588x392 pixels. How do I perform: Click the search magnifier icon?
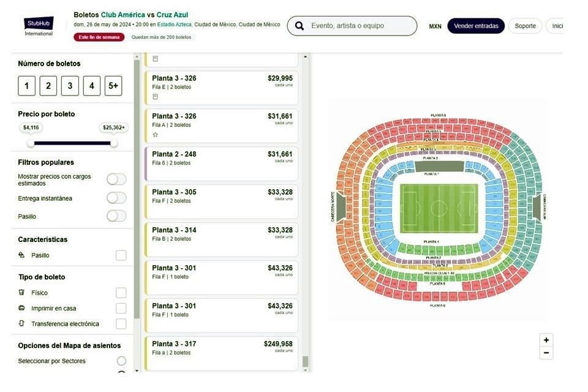click(x=300, y=26)
